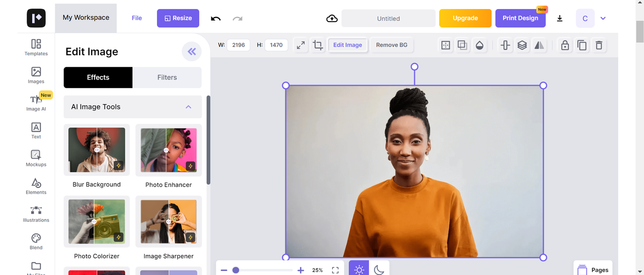The image size is (644, 275).
Task: Click the Pixelied logo icon
Action: 36,18
